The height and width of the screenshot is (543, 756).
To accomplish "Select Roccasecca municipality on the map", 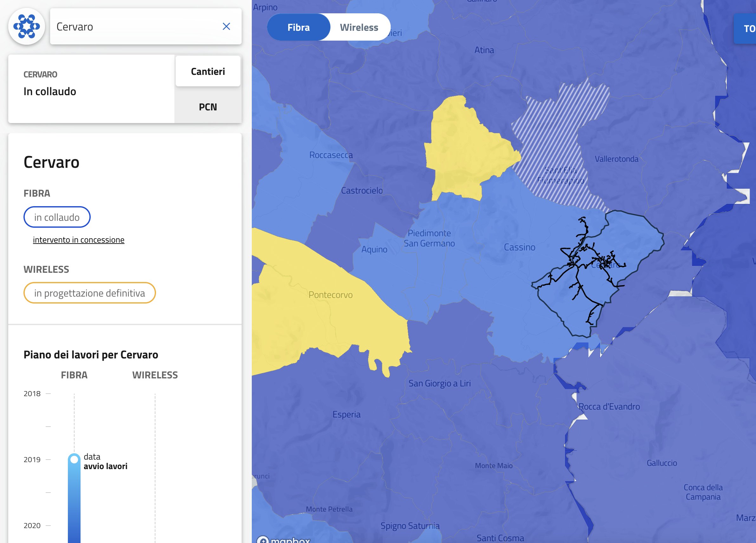I will coord(331,155).
